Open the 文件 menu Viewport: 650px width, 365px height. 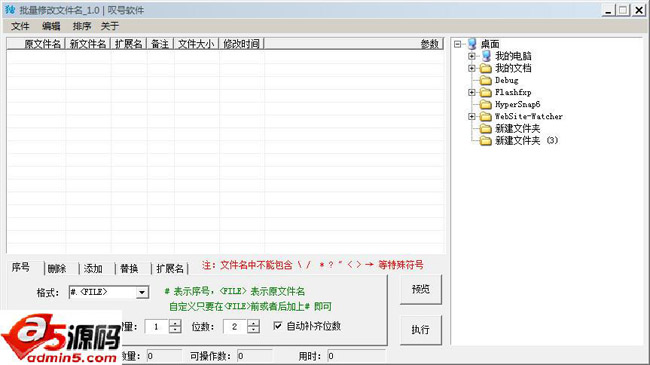[20, 26]
